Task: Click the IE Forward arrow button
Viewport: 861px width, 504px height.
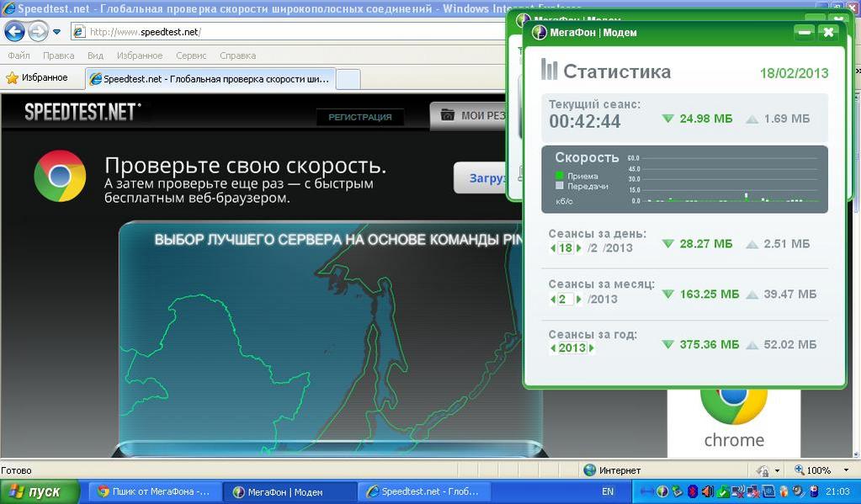Action: pyautogui.click(x=38, y=32)
